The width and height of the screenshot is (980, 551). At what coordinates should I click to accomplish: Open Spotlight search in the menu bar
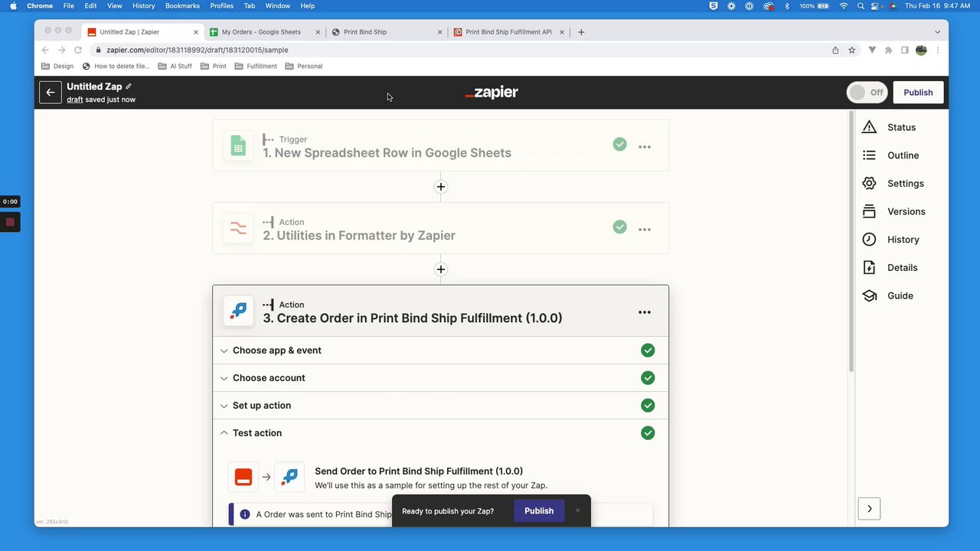861,5
